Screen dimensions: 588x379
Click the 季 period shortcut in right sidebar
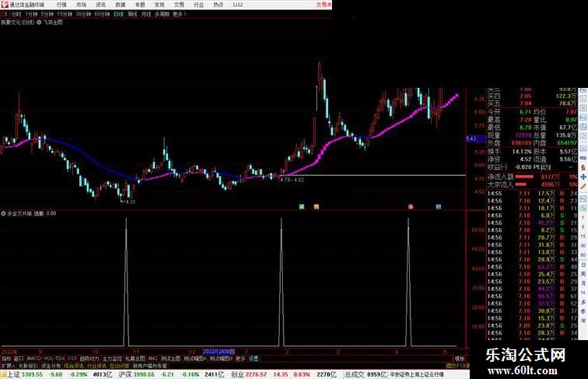tap(583, 311)
